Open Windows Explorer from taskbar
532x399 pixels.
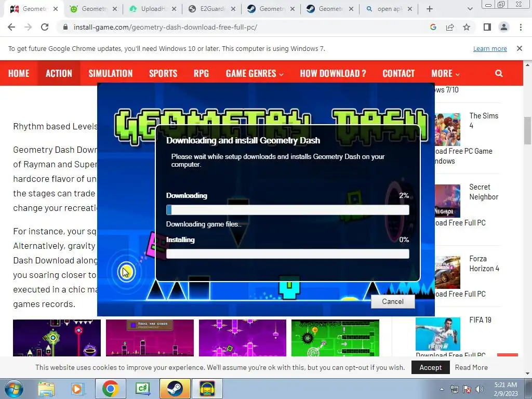tap(46, 389)
